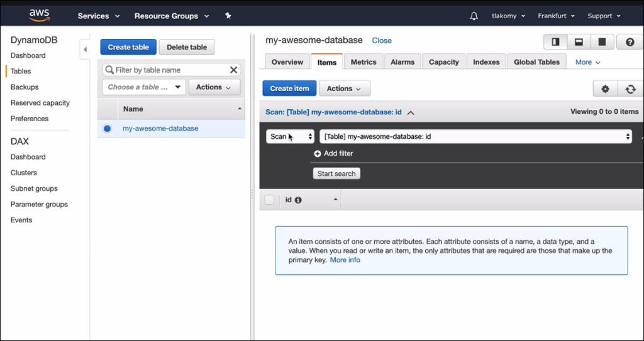Click the Create item button
644x341 pixels.
click(289, 88)
